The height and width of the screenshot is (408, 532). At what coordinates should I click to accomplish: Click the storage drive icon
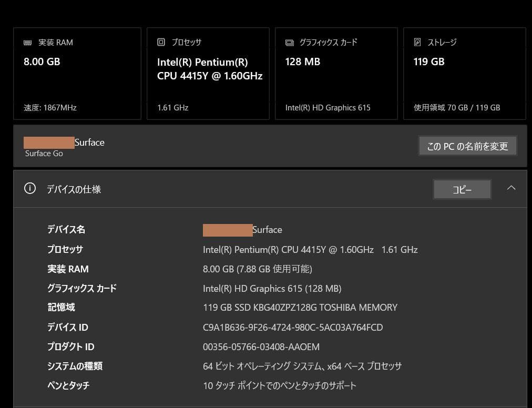pyautogui.click(x=417, y=42)
